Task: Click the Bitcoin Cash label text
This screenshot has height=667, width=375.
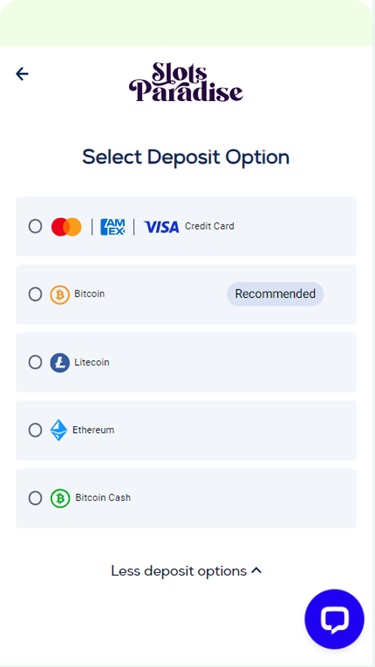Action: click(103, 497)
